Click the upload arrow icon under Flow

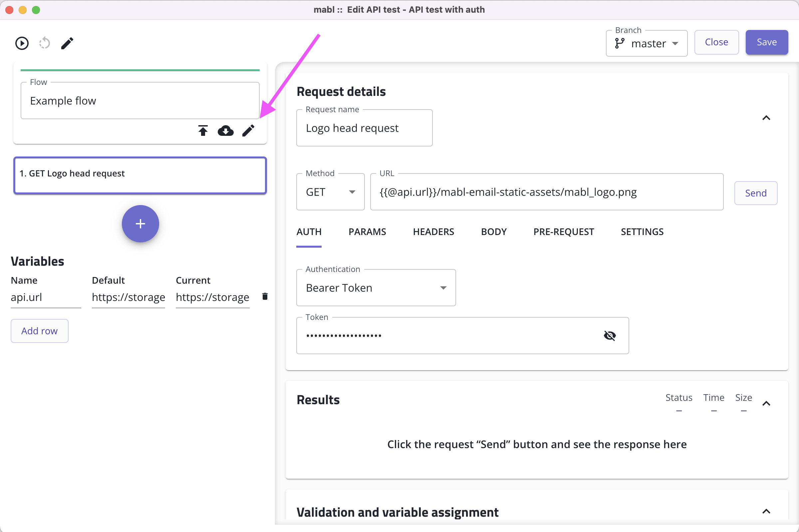coord(203,130)
